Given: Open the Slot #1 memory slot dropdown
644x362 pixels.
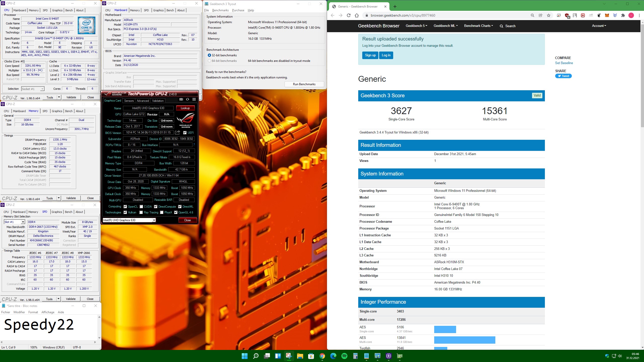Looking at the screenshot, I should 14,222.
